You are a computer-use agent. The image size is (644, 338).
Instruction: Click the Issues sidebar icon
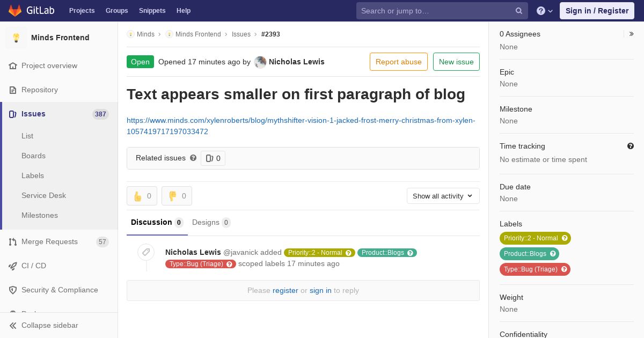coord(13,114)
